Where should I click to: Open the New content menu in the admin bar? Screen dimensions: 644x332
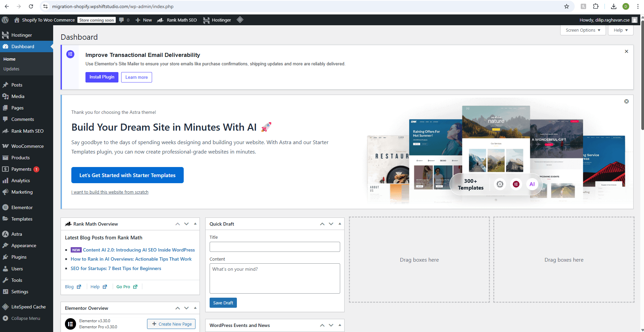point(144,20)
